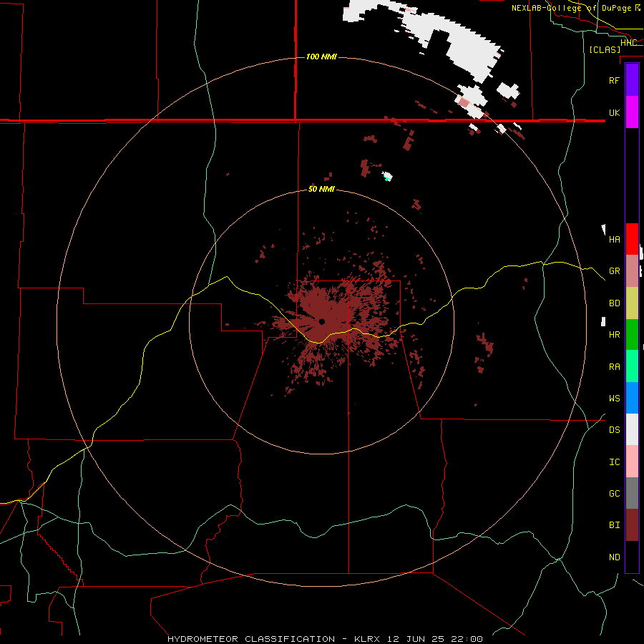Click the "ND" legend label

coord(614,557)
